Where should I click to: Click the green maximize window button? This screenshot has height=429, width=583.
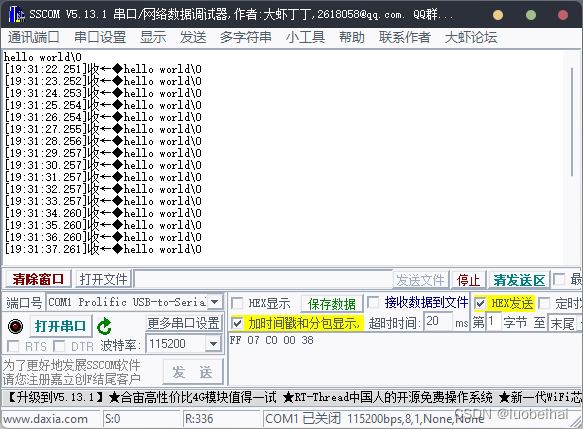point(531,15)
